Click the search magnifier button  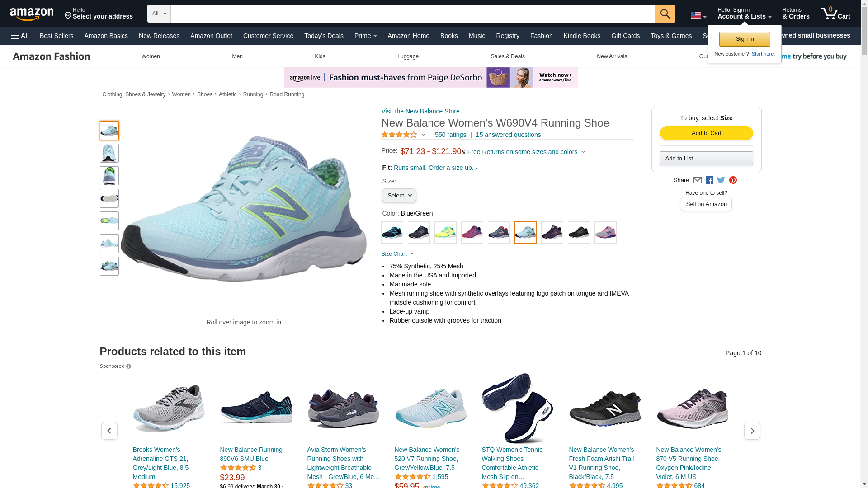665,14
